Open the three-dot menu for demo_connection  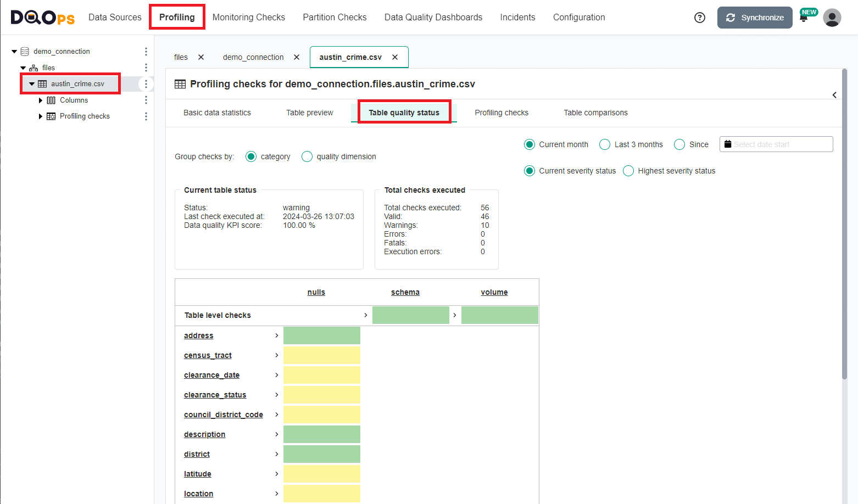tap(146, 51)
